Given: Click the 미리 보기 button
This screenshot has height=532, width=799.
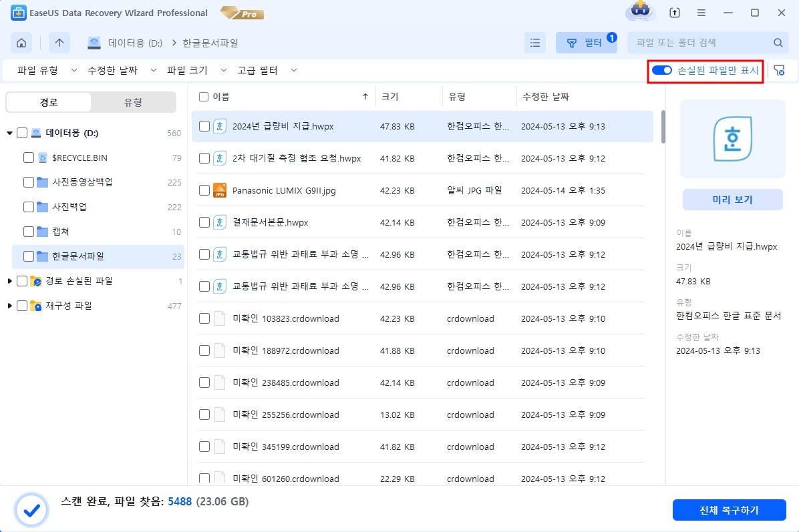Looking at the screenshot, I should point(732,200).
